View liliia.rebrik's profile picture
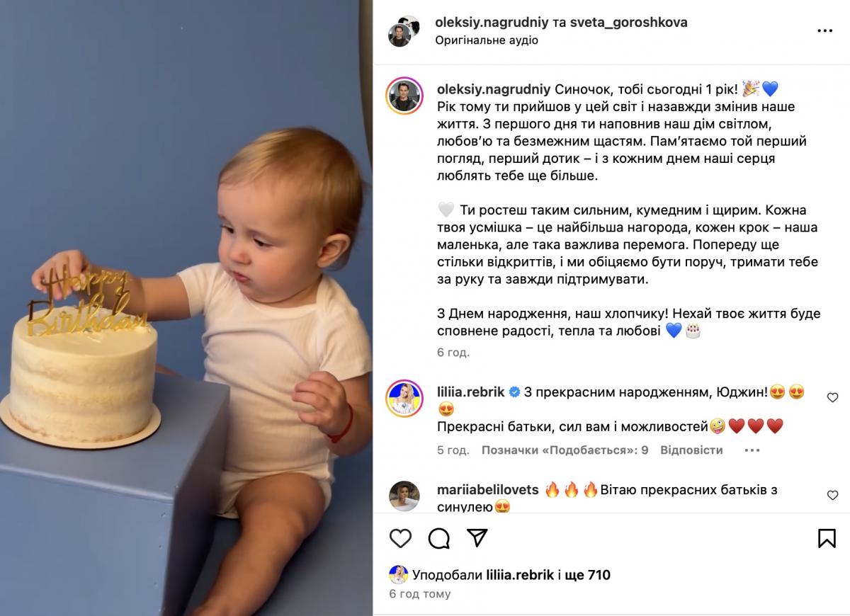The width and height of the screenshot is (850, 616). pos(404,399)
